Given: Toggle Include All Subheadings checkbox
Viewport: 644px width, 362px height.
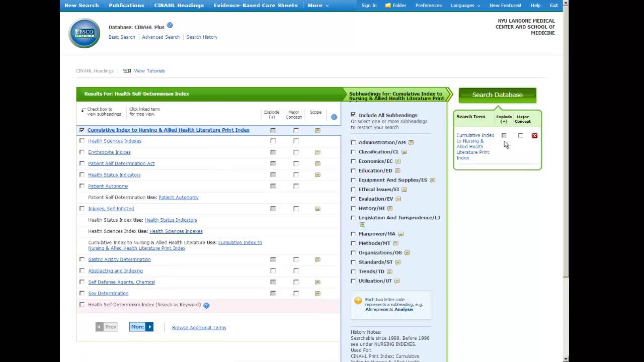Looking at the screenshot, I should tap(353, 115).
